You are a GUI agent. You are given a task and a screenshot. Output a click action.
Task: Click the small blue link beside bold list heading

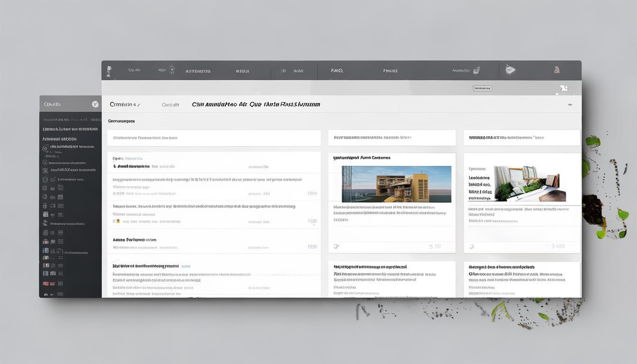185,266
